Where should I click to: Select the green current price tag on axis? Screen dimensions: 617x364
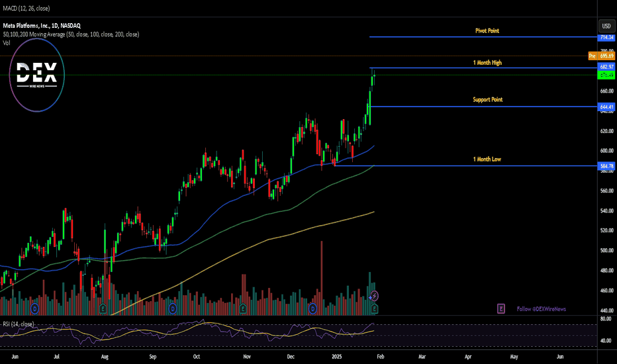click(606, 75)
